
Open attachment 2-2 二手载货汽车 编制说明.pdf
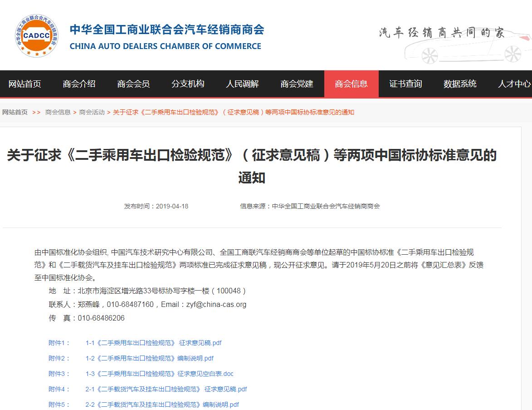(162, 405)
